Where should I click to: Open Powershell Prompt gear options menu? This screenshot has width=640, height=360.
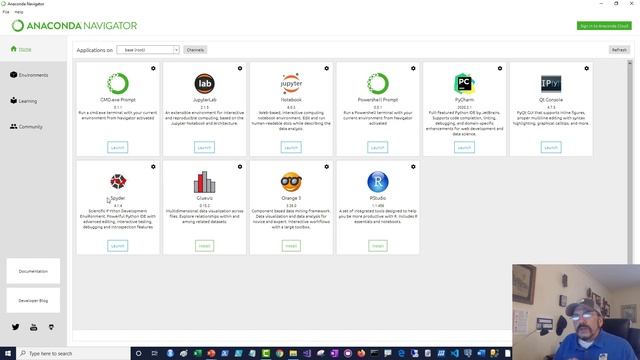pyautogui.click(x=413, y=68)
